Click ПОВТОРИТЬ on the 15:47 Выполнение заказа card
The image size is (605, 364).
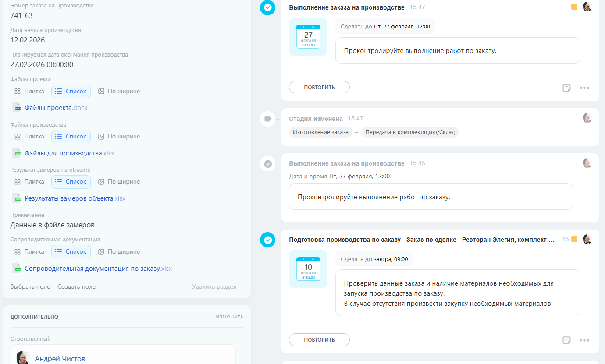[x=319, y=87]
